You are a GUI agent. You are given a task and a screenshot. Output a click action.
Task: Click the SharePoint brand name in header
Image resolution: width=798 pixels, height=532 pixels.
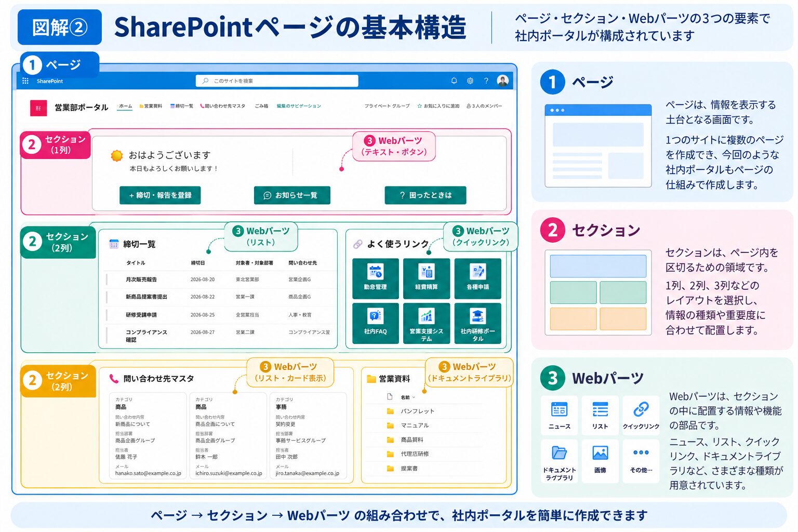coord(50,81)
